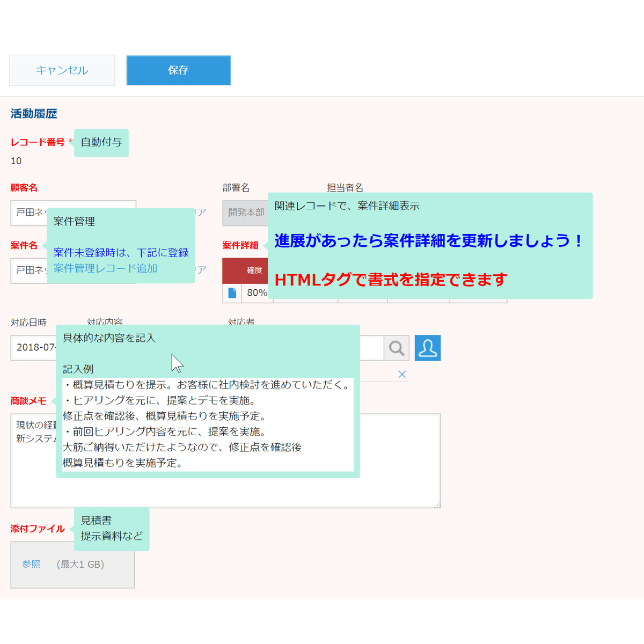The image size is (644, 644).
Task: Click the 商談メモ textarea resize handle
Action: (437, 504)
